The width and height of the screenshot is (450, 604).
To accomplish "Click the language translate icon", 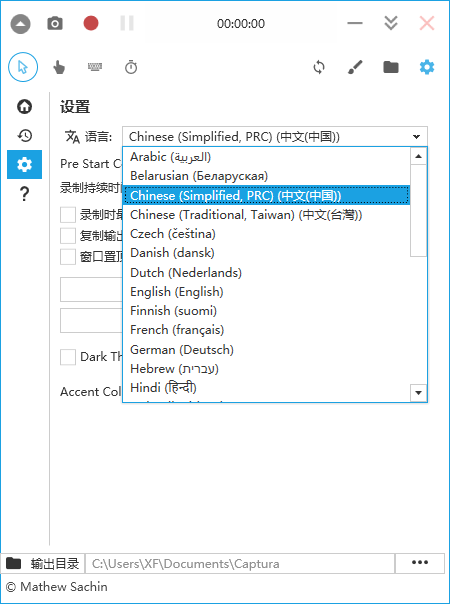I will 72,136.
